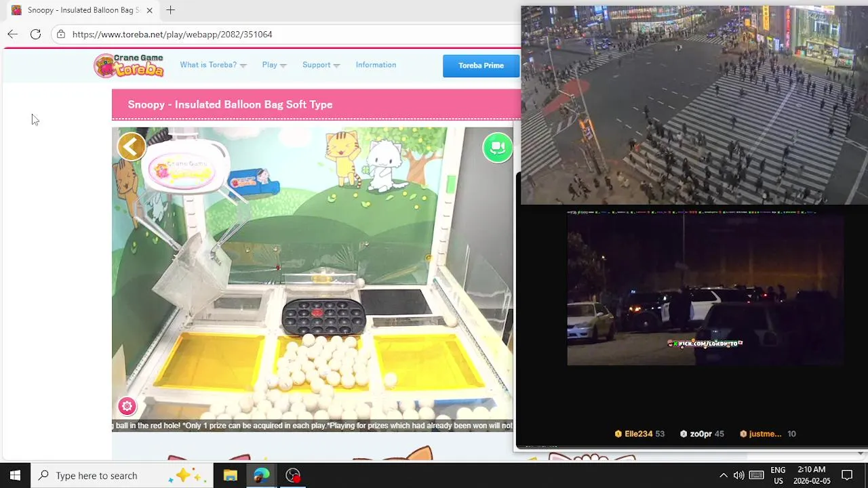
Task: Open File Explorer from taskbar
Action: tap(231, 475)
